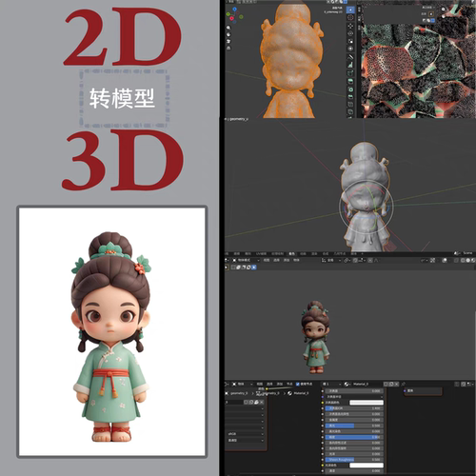476x476 pixels.
Task: Select the Add Cube tool
Action: (x=350, y=73)
